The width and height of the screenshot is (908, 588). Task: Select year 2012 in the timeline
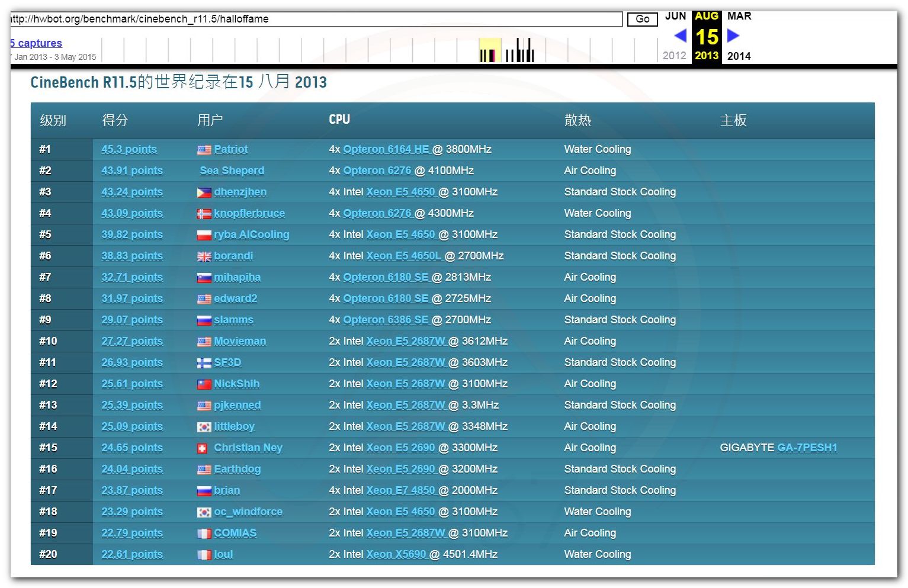[x=674, y=56]
